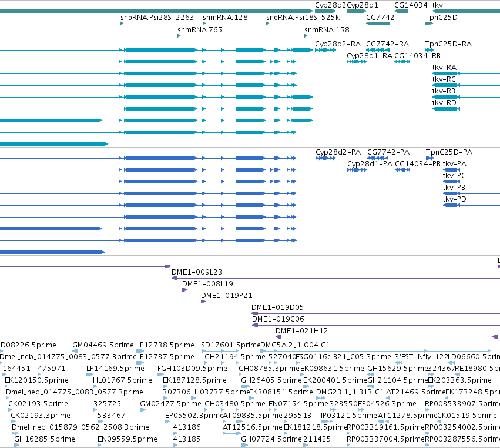The width and height of the screenshot is (500, 448).
Task: Click snoRNA:Psi18S-525k label
Action: 303,17
